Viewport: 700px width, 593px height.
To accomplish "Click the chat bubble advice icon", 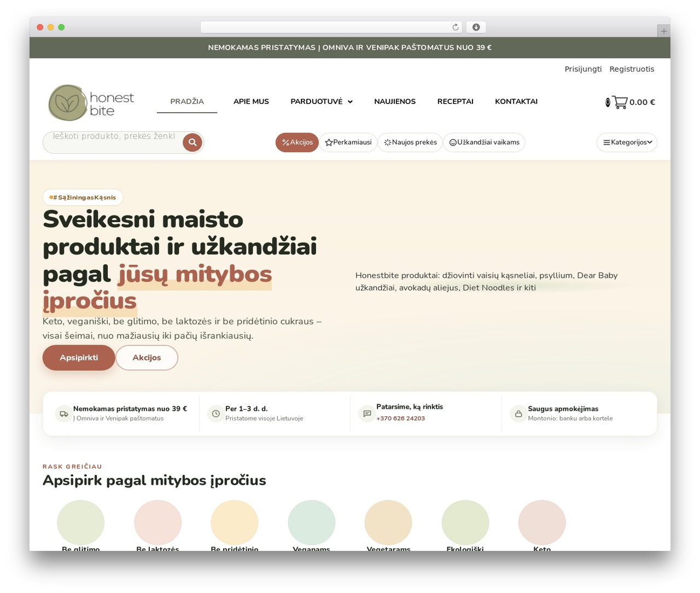I will point(367,414).
